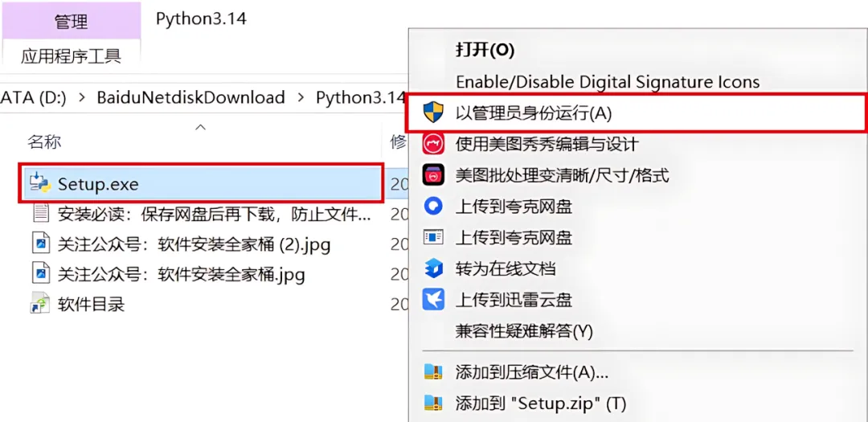Select 添加到 "Setup.zip" (T)

point(540,404)
